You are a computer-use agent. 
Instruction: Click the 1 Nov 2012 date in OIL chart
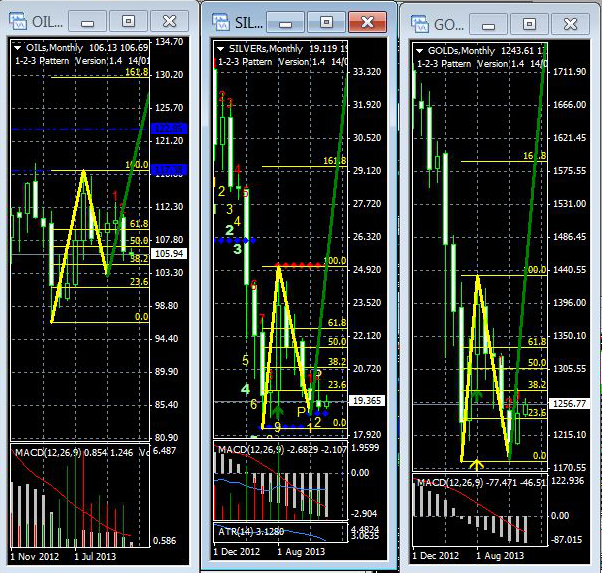[35, 556]
